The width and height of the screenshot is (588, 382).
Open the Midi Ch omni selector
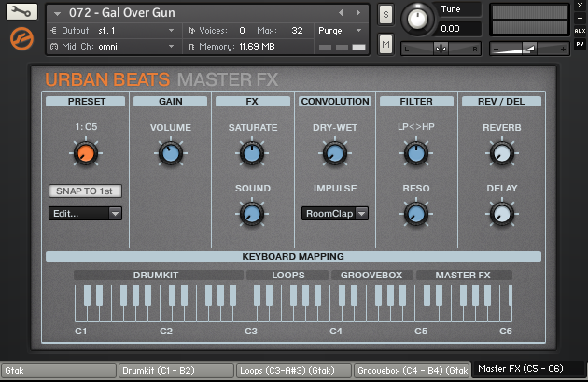tap(112, 46)
